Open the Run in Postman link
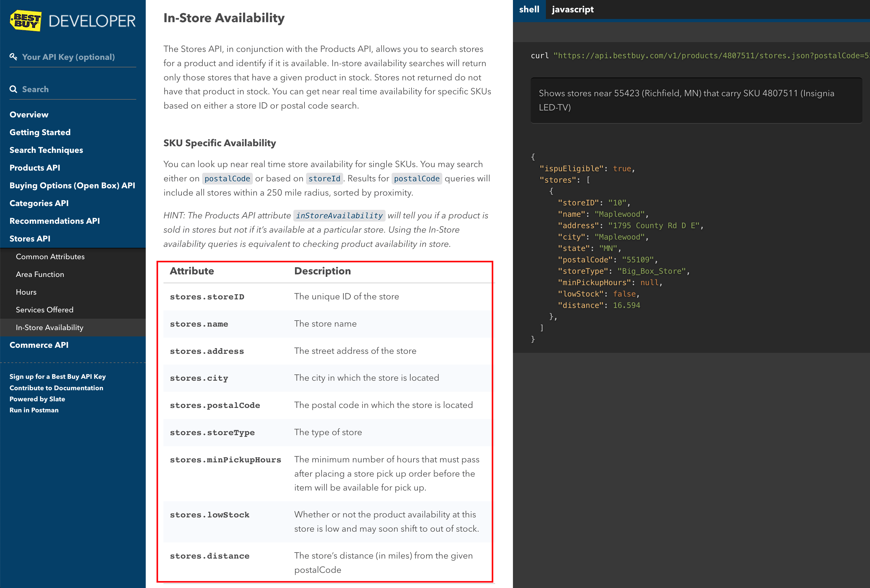Viewport: 870px width, 588px height. click(34, 410)
